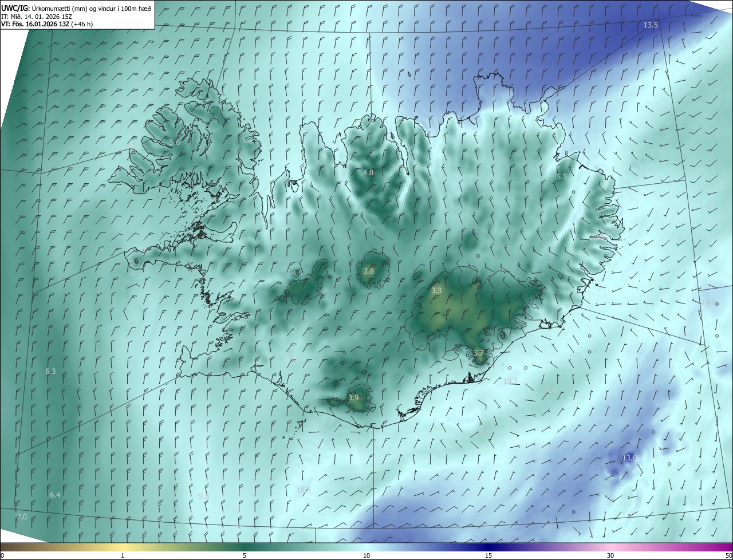Viewport: 733px width, 560px height.
Task: Click the 7.0 value label
Action: 21,517
